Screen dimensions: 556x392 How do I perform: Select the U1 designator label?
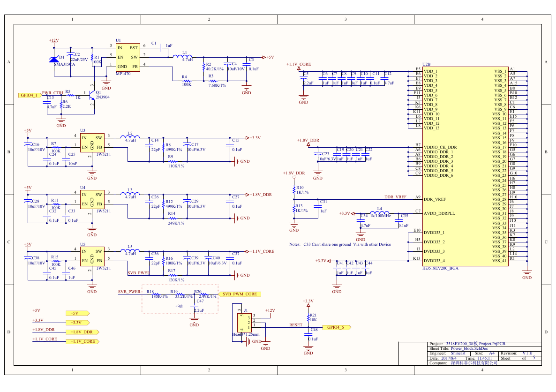click(x=118, y=40)
